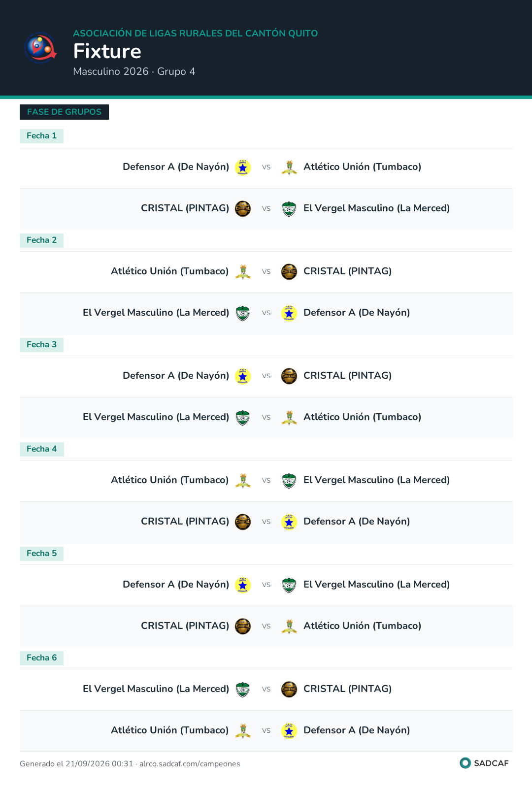Select the Fecha 6 label
Image resolution: width=532 pixels, height=789 pixels.
tap(41, 658)
